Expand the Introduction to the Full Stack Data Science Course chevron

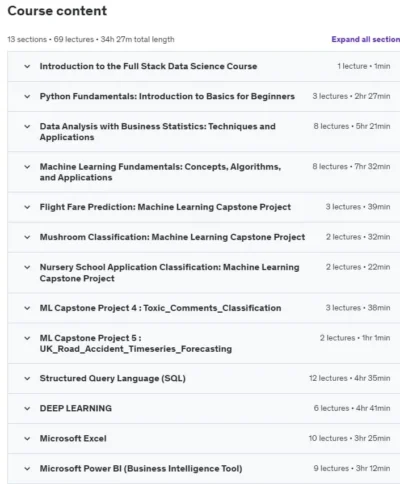click(x=27, y=66)
